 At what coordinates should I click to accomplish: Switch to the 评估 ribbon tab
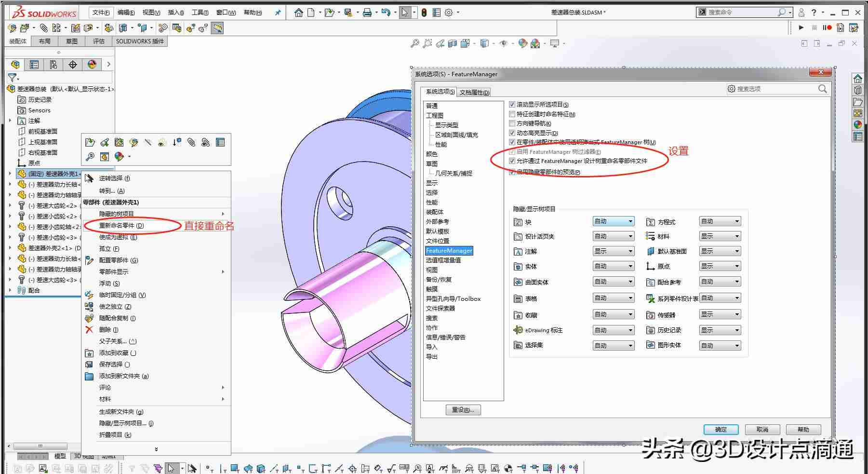tap(99, 41)
